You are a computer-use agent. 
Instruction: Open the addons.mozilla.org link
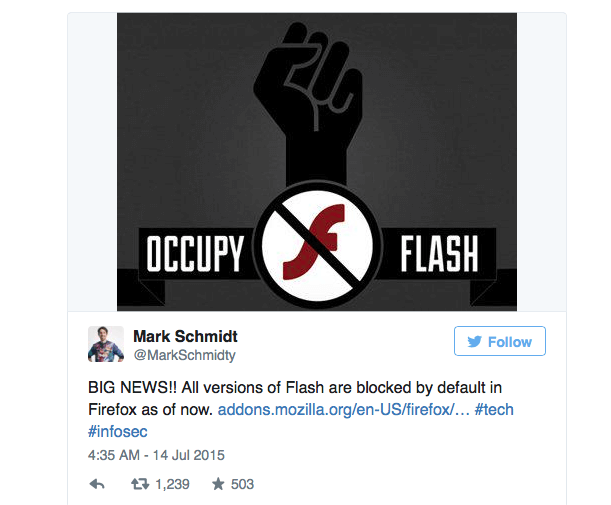[344, 410]
